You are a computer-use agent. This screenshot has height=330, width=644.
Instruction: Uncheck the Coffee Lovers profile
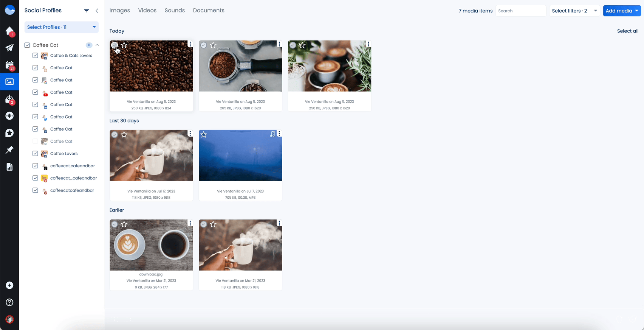click(x=35, y=153)
